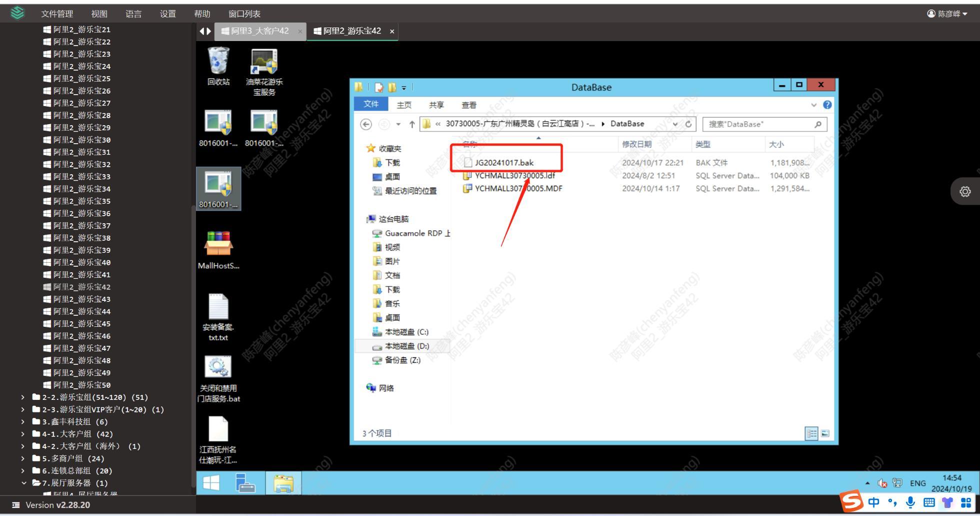Select 关闭和禁用门店服务.bat desktop icon

[218, 379]
